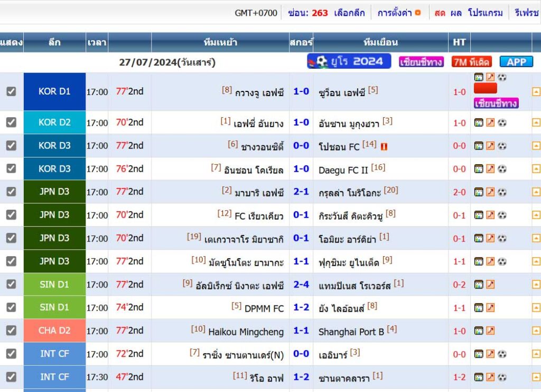Click the orange settings icon next to การตั้งค่า
Screen dimensions: 541x392
tap(418, 13)
